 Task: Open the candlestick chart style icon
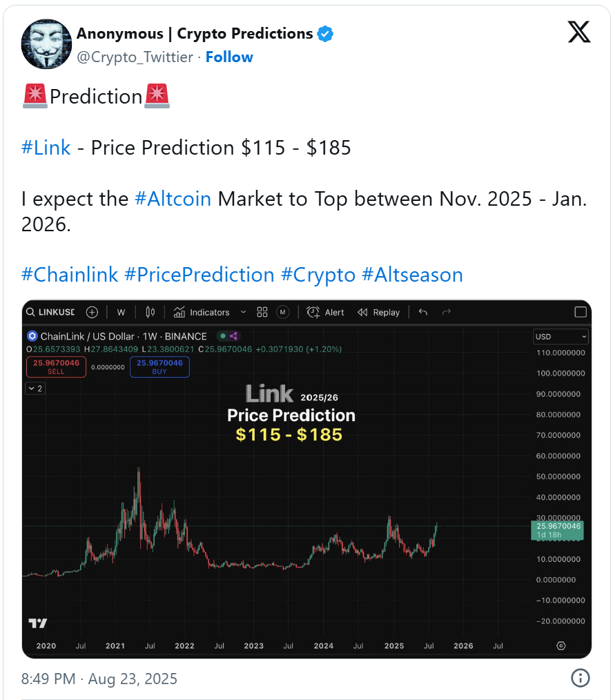pyautogui.click(x=150, y=312)
